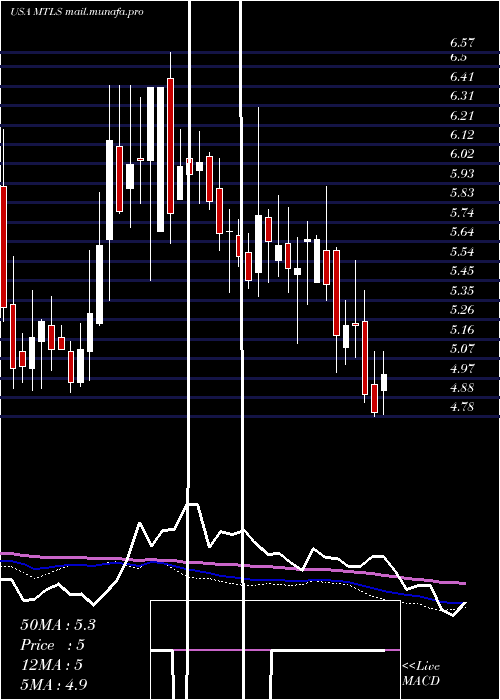500x700 pixels.
Task: Click the 5.45 price axis label
Action: tap(462, 271)
